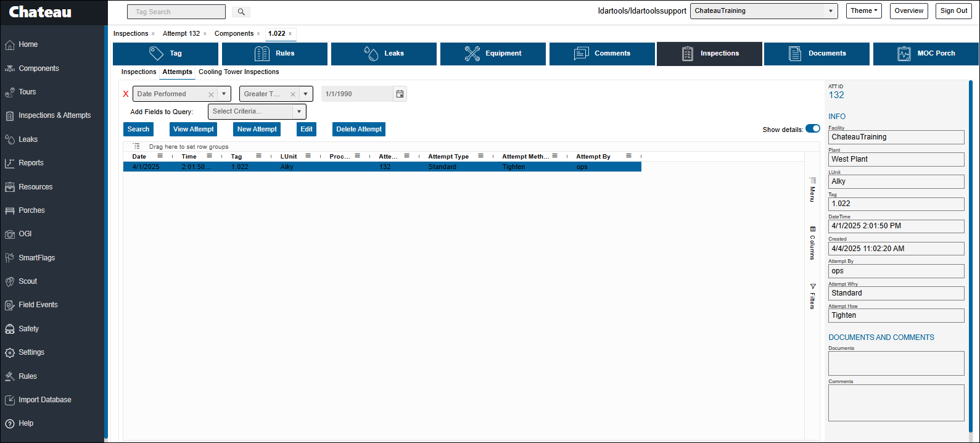Open Leaks in the left sidebar
This screenshot has height=443, width=980.
[28, 139]
